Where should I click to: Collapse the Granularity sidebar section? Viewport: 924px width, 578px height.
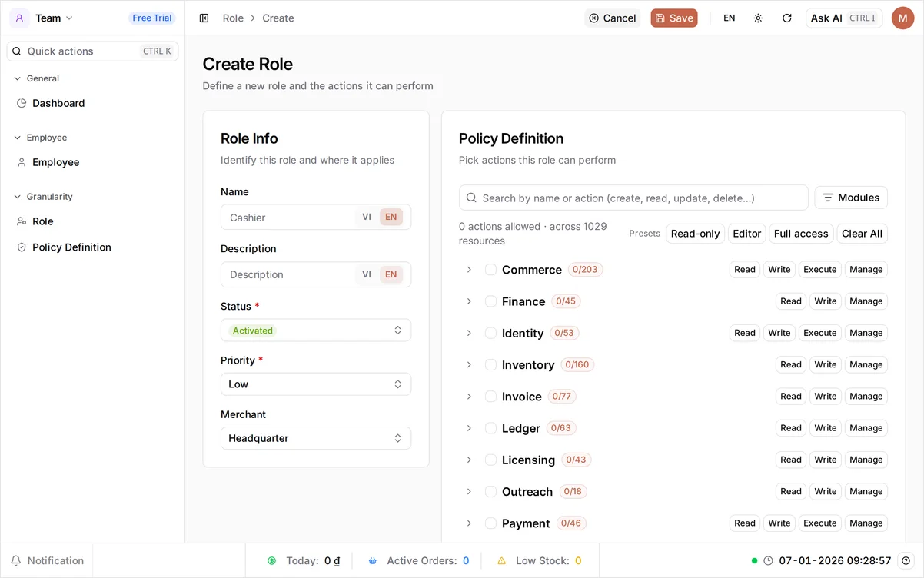[44, 197]
